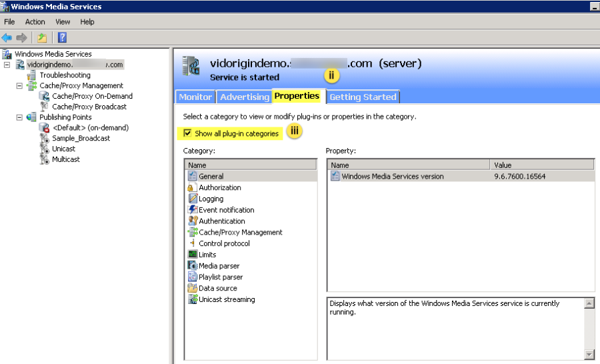Click the Limits category icon

click(x=193, y=255)
